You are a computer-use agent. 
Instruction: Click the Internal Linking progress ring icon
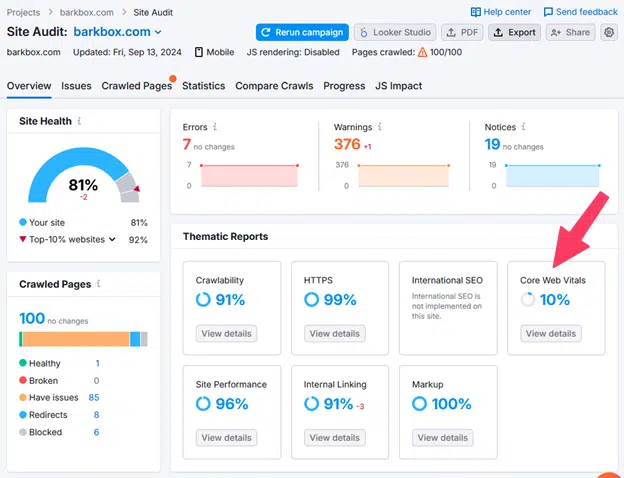[x=311, y=404]
